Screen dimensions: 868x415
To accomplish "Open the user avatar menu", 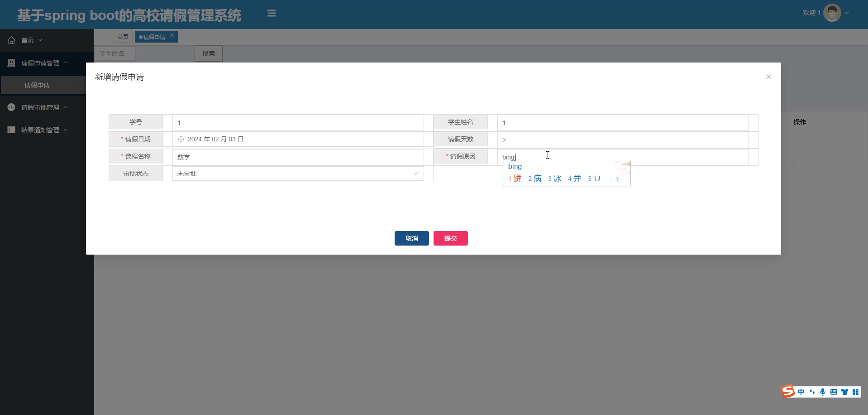I will click(x=832, y=13).
